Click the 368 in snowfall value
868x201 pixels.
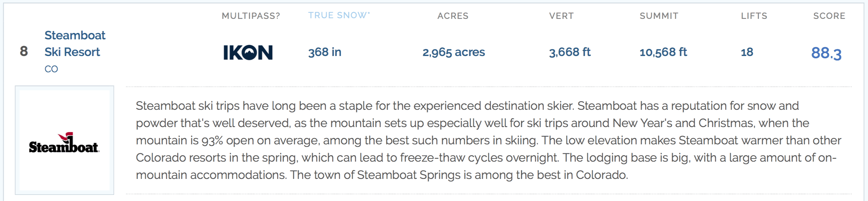coord(325,52)
